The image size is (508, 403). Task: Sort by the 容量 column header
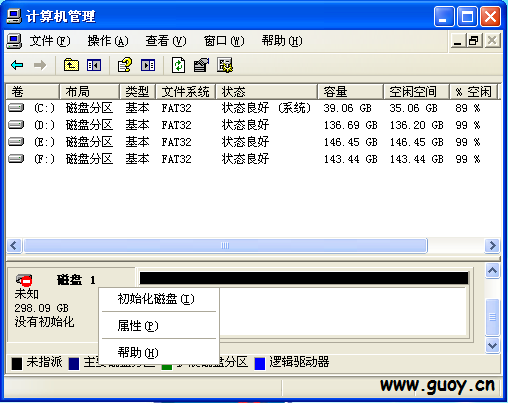[350, 91]
